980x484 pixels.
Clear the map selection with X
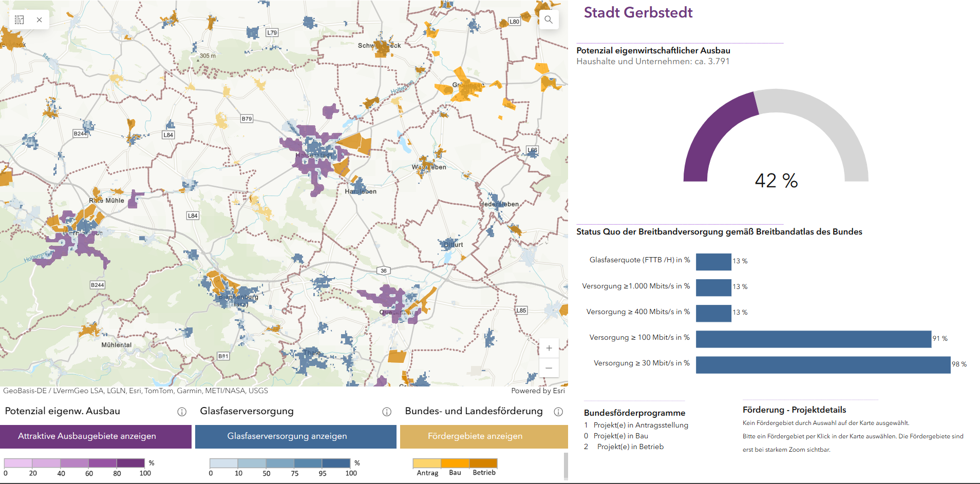[x=40, y=20]
